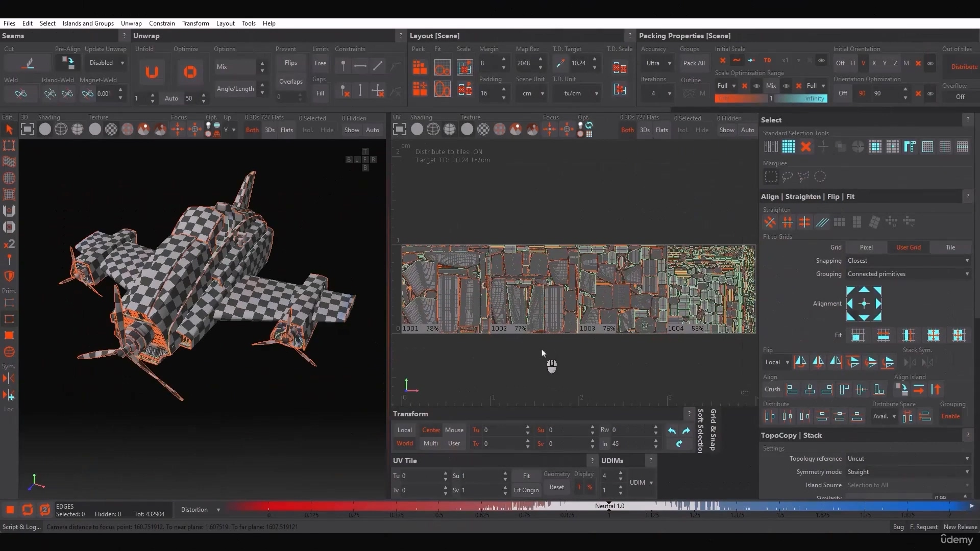Click the Straighten alignment icon

click(x=771, y=222)
